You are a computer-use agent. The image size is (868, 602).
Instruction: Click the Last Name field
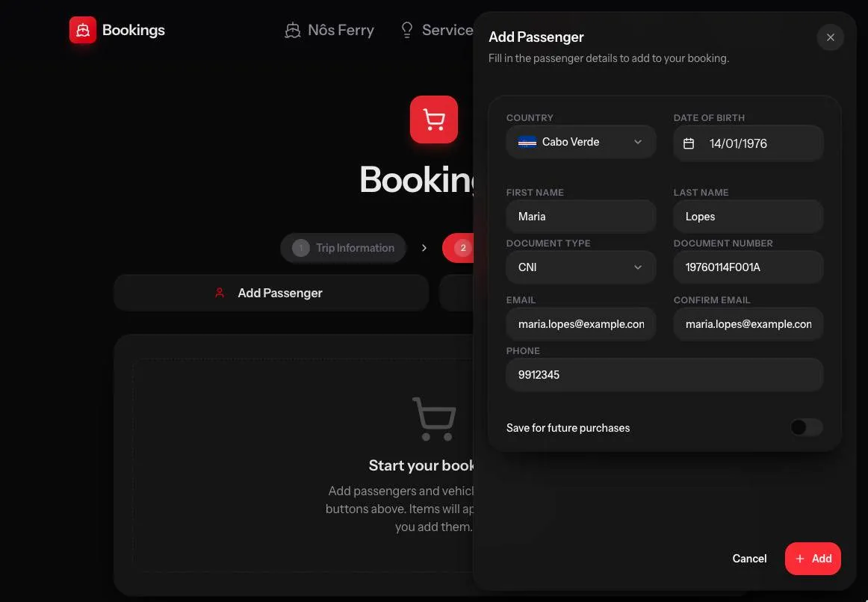(x=748, y=217)
